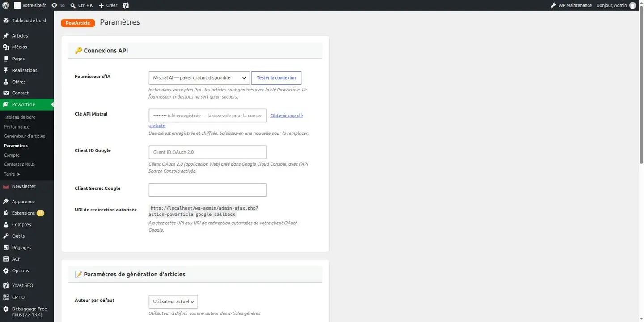The image size is (644, 322).
Task: Click the Médias icon in sidebar
Action: point(6,47)
